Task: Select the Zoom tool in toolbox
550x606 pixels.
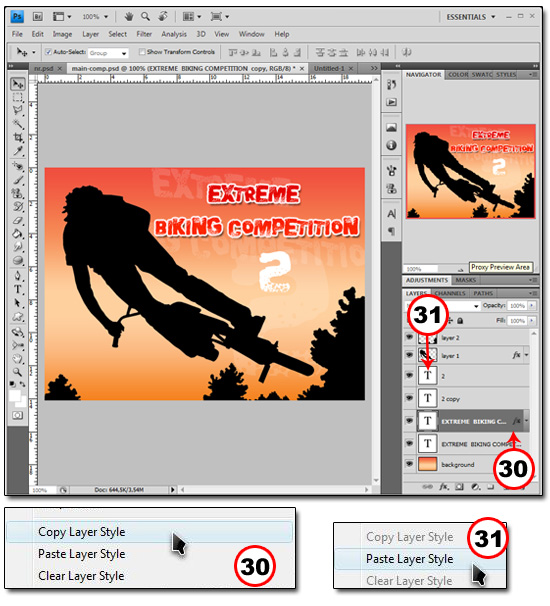Action: pos(17,372)
